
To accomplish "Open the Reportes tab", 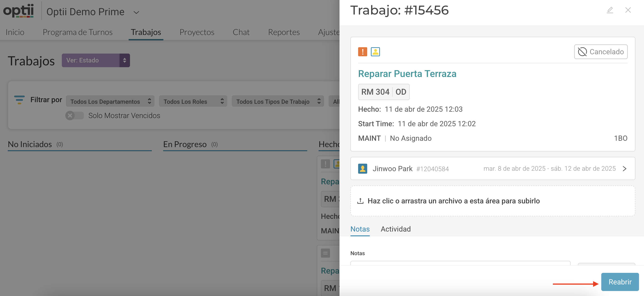I will (284, 32).
